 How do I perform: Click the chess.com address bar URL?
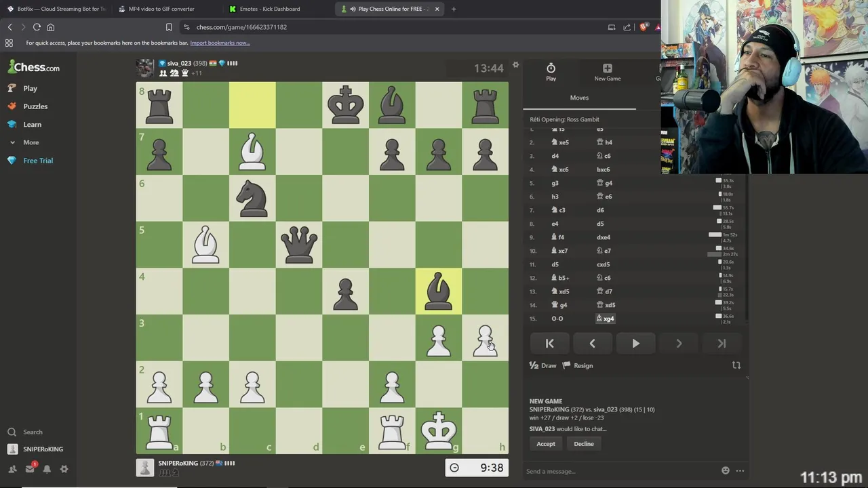(x=241, y=27)
